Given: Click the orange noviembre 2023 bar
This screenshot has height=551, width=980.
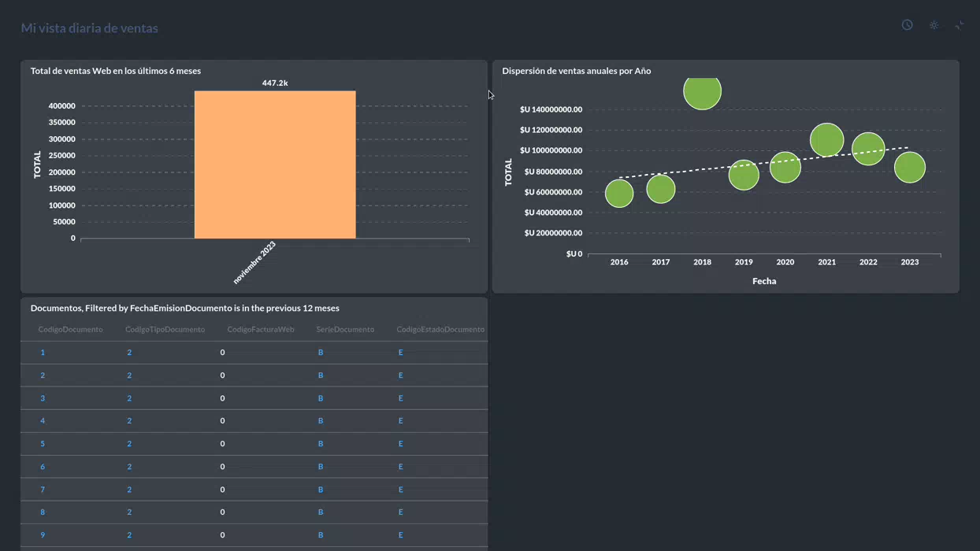Looking at the screenshot, I should tap(275, 165).
